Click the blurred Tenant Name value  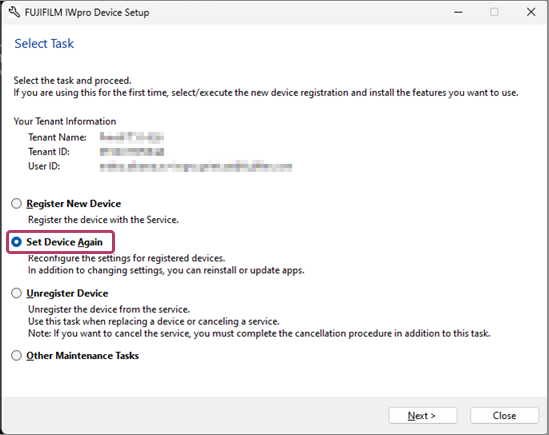click(132, 137)
